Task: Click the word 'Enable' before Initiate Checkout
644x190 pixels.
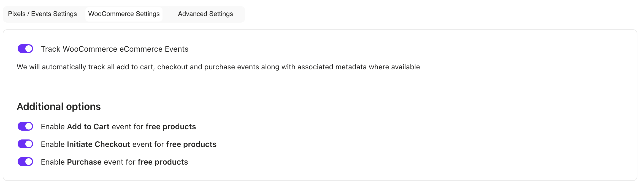Action: pos(53,144)
